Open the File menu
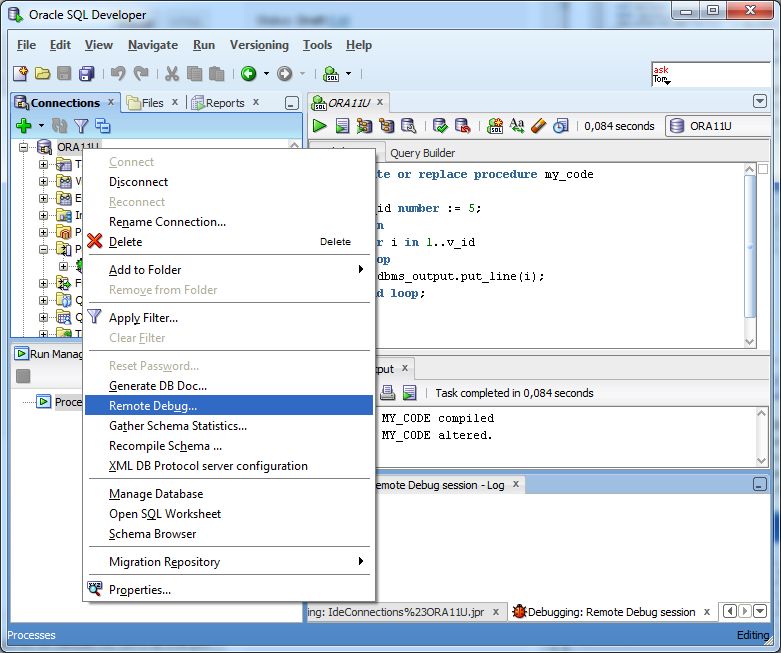This screenshot has width=781, height=653. tap(26, 45)
